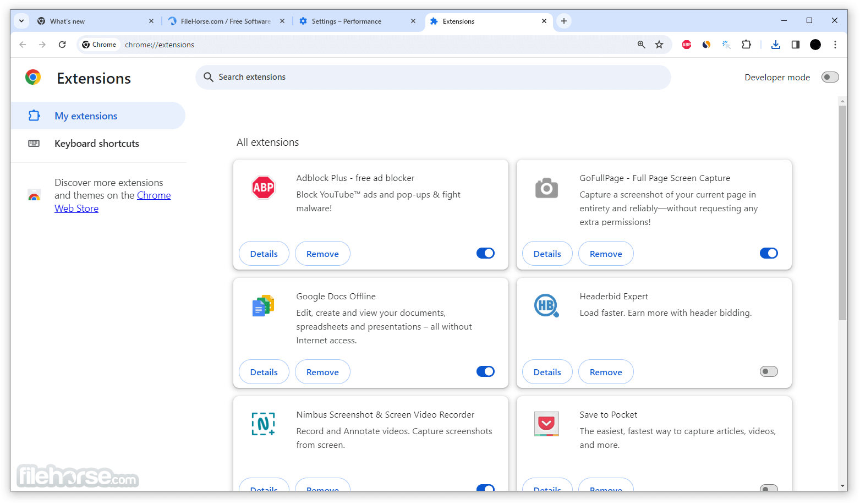860x504 pixels.
Task: Select the Extensions tab
Action: click(489, 21)
